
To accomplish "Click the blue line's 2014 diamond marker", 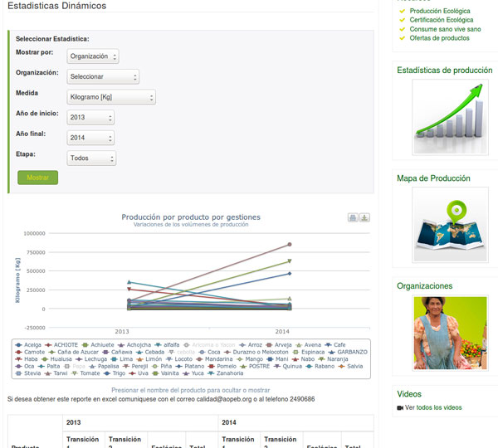I will click(290, 274).
